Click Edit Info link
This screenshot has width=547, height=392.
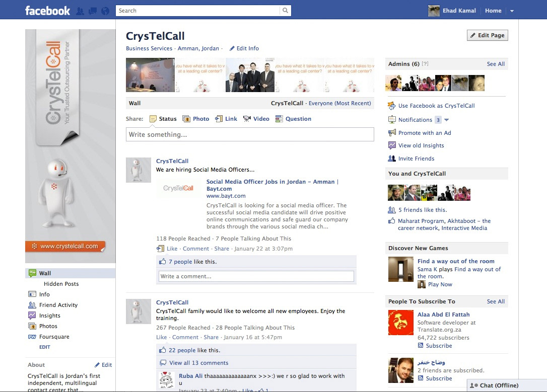tap(244, 48)
